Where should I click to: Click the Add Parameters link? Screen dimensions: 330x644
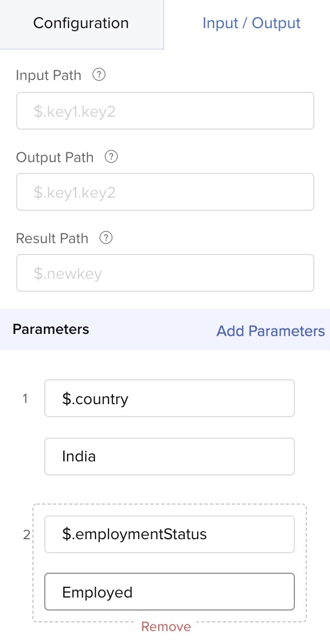pyautogui.click(x=271, y=331)
